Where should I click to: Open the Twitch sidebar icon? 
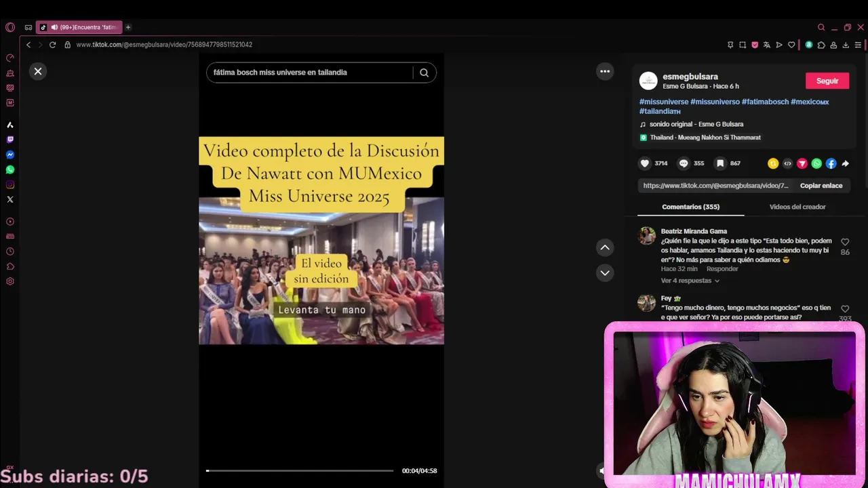(9, 140)
